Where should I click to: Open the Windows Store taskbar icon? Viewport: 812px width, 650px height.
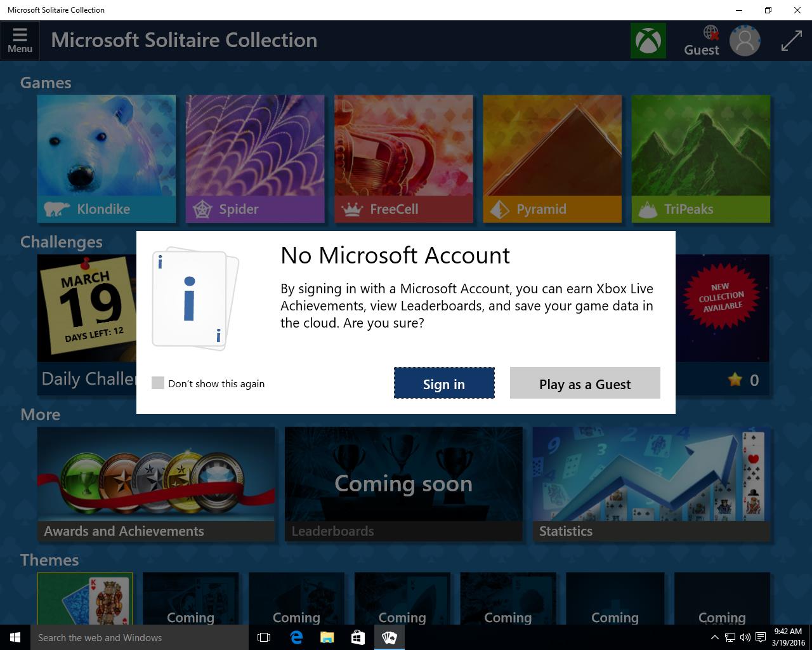(x=358, y=637)
